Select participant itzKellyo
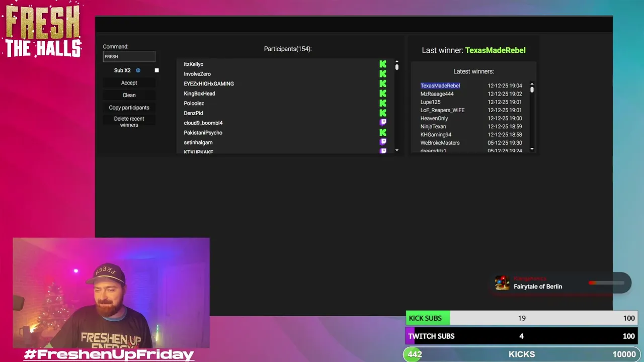 point(194,64)
